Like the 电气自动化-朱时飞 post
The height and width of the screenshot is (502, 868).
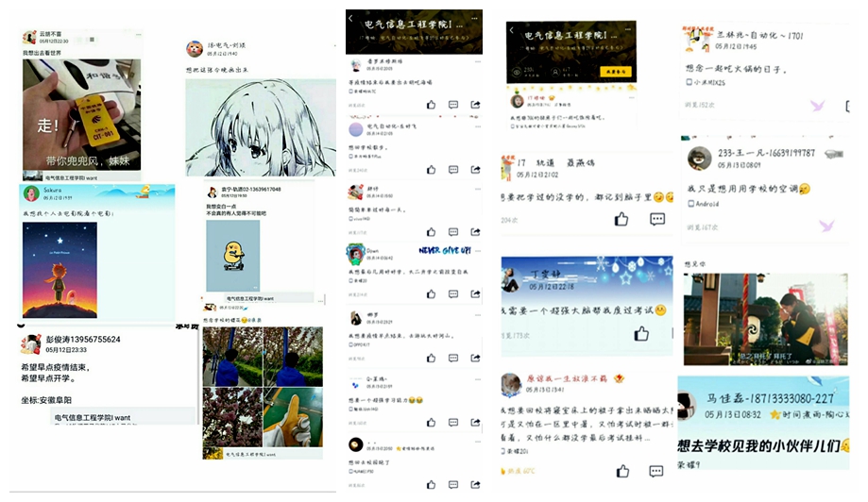(432, 170)
